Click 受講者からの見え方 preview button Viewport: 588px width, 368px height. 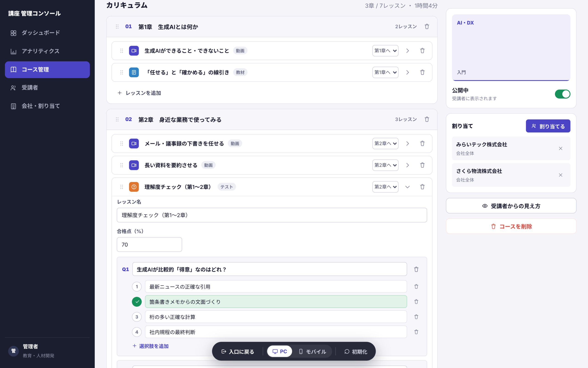511,206
